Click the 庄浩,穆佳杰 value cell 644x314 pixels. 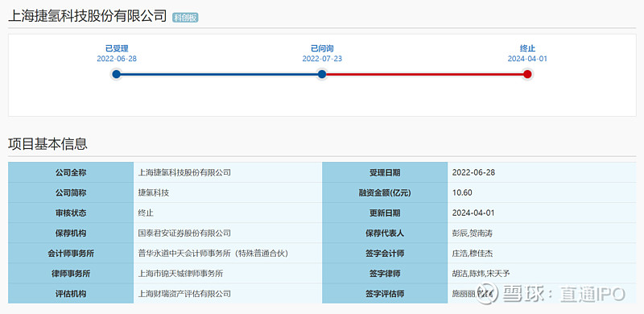coord(542,253)
